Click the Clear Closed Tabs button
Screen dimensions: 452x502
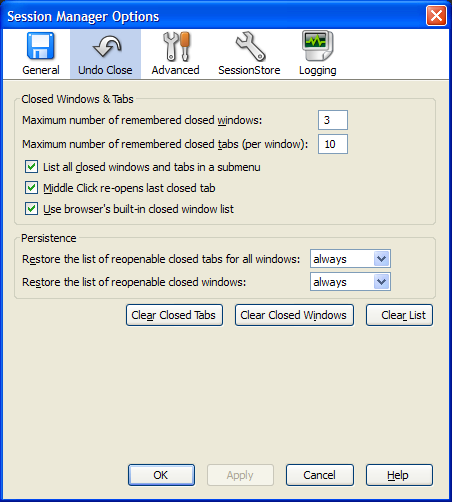174,315
